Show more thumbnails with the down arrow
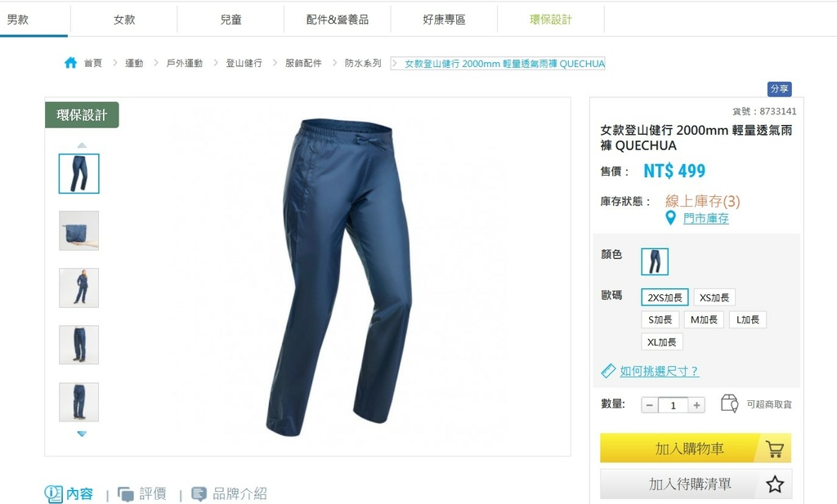This screenshot has width=837, height=504. (x=82, y=434)
